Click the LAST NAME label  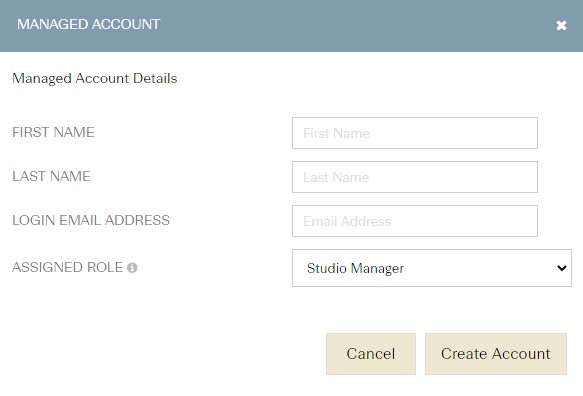coord(51,176)
